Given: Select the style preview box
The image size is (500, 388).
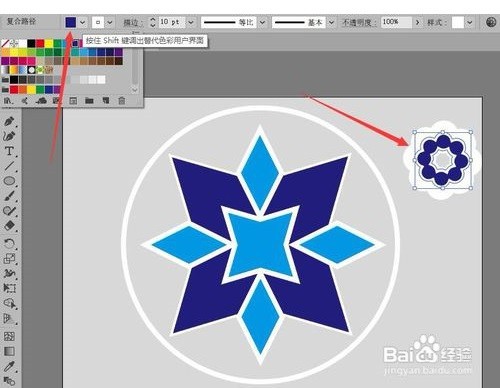Looking at the screenshot, I should pyautogui.click(x=458, y=22).
